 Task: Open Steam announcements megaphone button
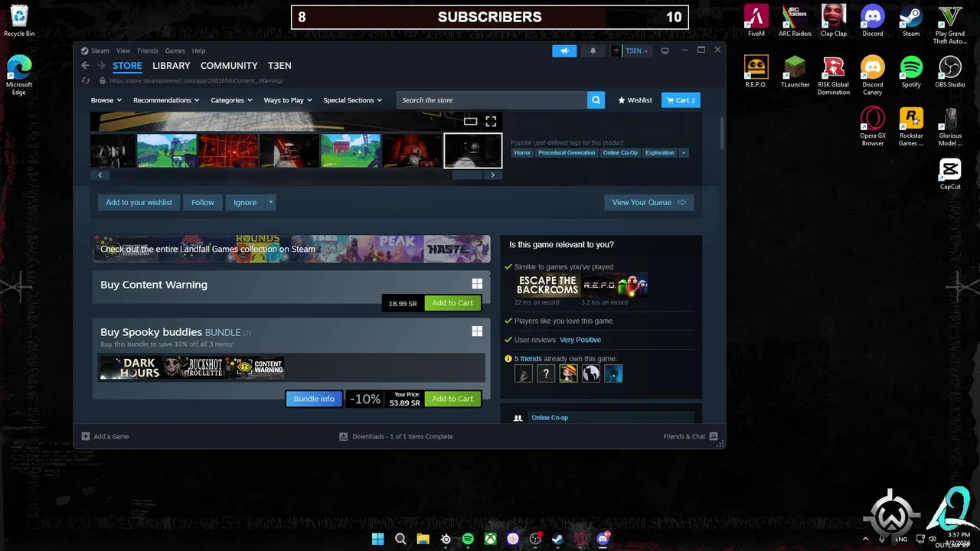coord(564,51)
